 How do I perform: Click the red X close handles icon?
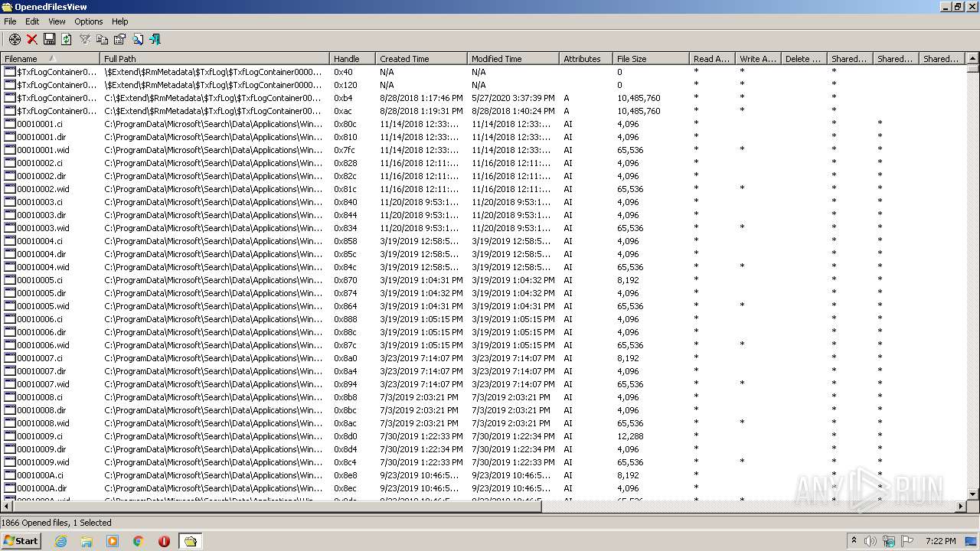coord(32,39)
